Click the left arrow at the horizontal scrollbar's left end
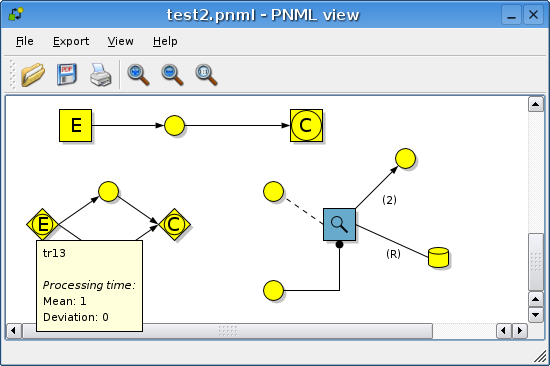 pos(14,331)
